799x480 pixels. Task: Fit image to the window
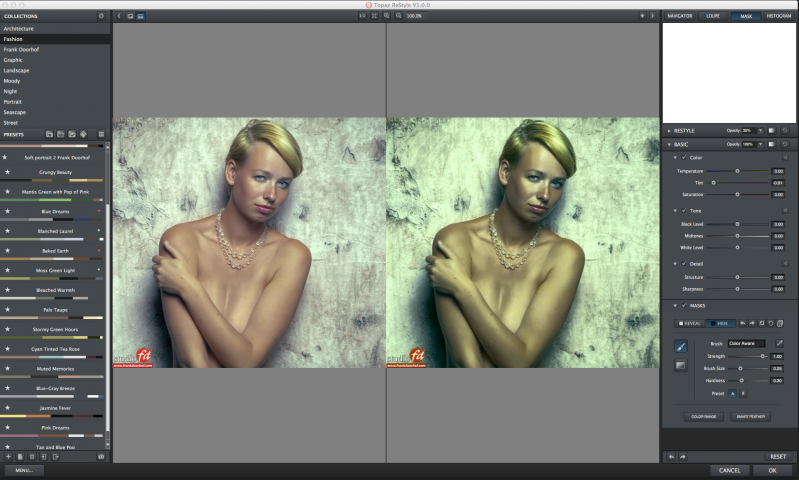(374, 16)
